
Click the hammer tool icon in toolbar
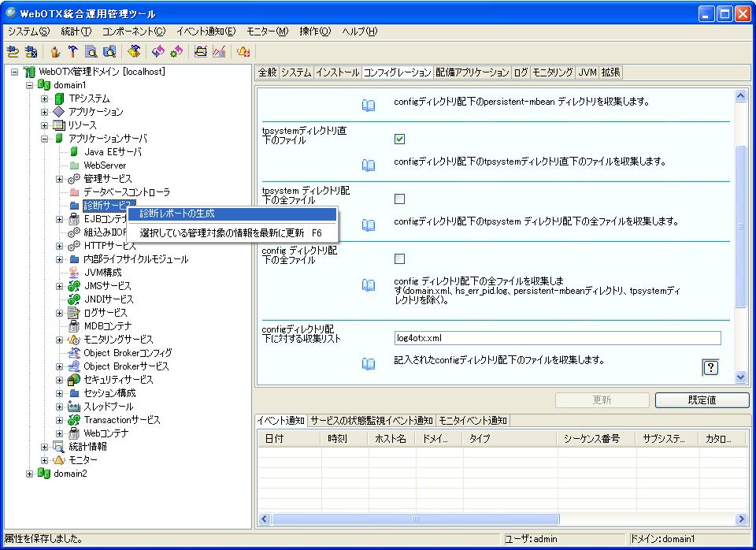point(72,52)
